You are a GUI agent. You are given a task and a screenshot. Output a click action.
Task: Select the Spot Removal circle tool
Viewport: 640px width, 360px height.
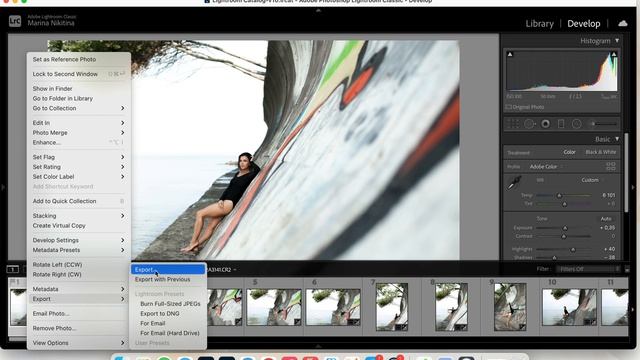tap(530, 124)
